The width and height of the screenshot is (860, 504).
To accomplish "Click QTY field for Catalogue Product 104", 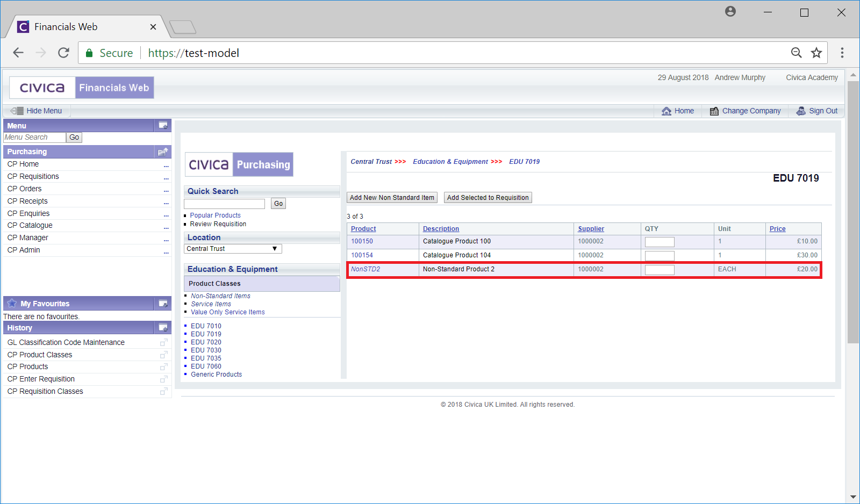I will [660, 256].
